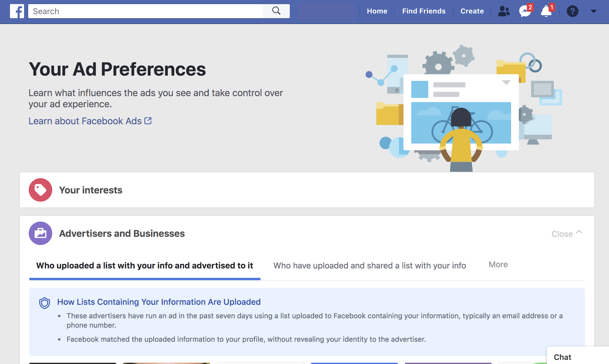Select tab Who uploaded a list and advertised
Screen dimensions: 609x364
(145, 266)
